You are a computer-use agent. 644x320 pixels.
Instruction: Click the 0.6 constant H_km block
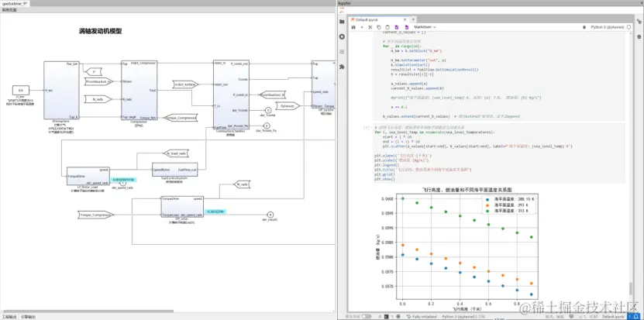point(21,91)
